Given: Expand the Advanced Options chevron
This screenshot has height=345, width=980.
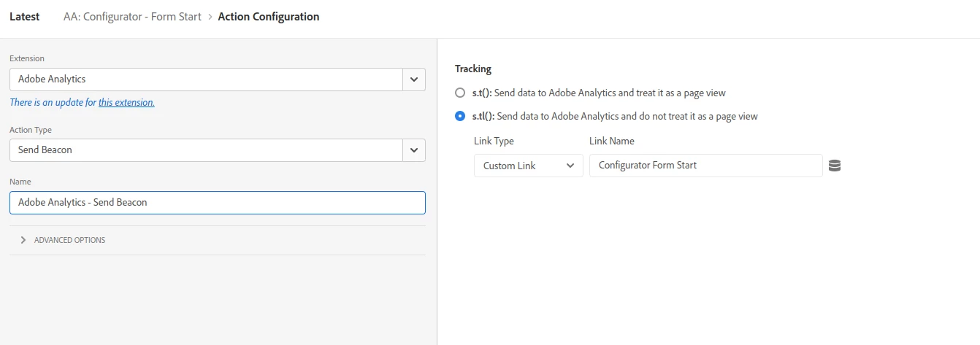Looking at the screenshot, I should [23, 240].
